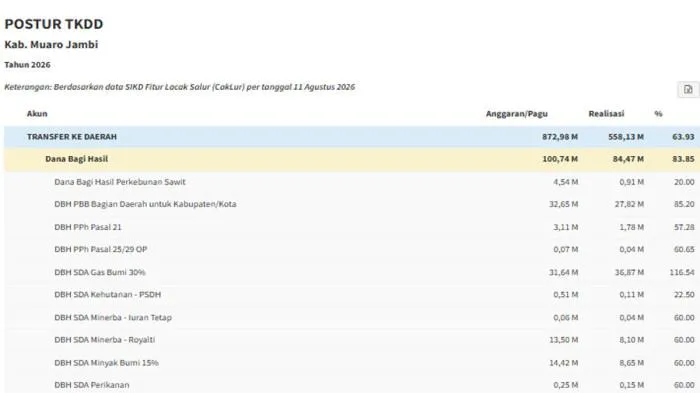Viewport: 700px width, 393px height.
Task: Select DBH PBB Bagian Daerah untuk Kabupaten/Kota
Action: coord(352,204)
